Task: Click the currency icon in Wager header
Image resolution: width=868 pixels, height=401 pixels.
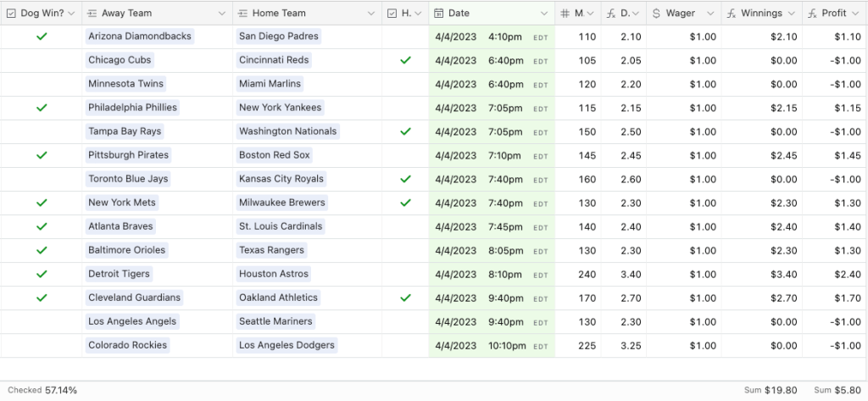Action: (657, 14)
